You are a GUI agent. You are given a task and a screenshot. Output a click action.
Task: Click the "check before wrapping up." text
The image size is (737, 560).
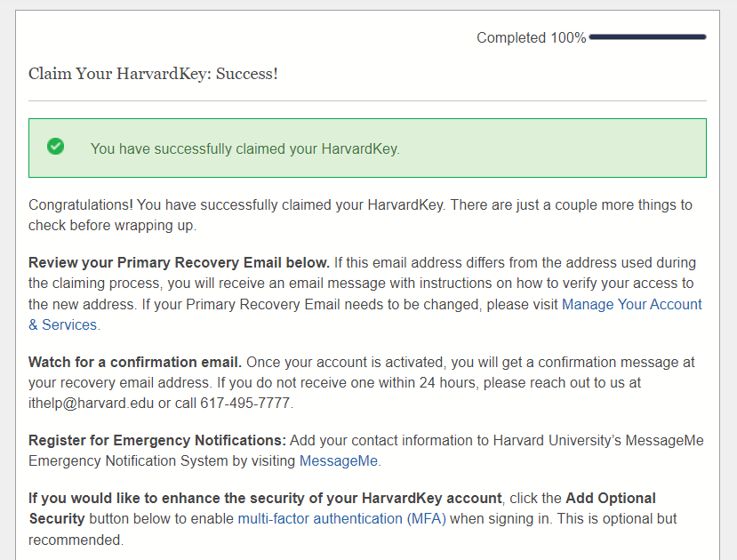coord(111,225)
